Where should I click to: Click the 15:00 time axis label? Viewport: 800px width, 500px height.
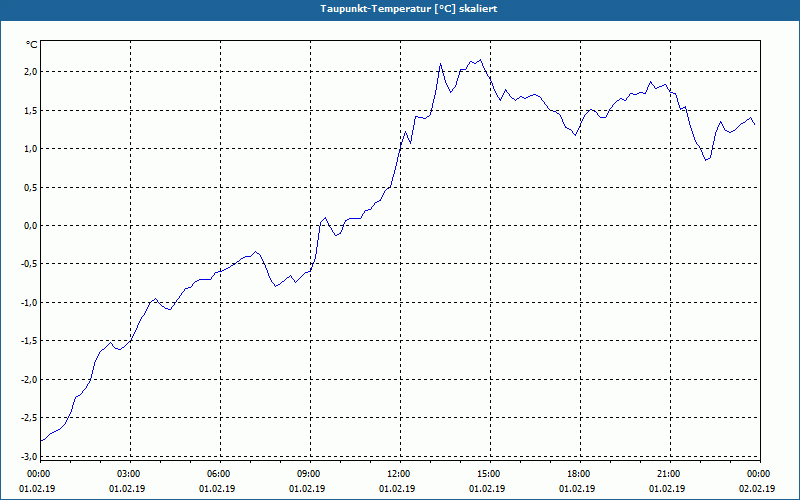pos(490,474)
